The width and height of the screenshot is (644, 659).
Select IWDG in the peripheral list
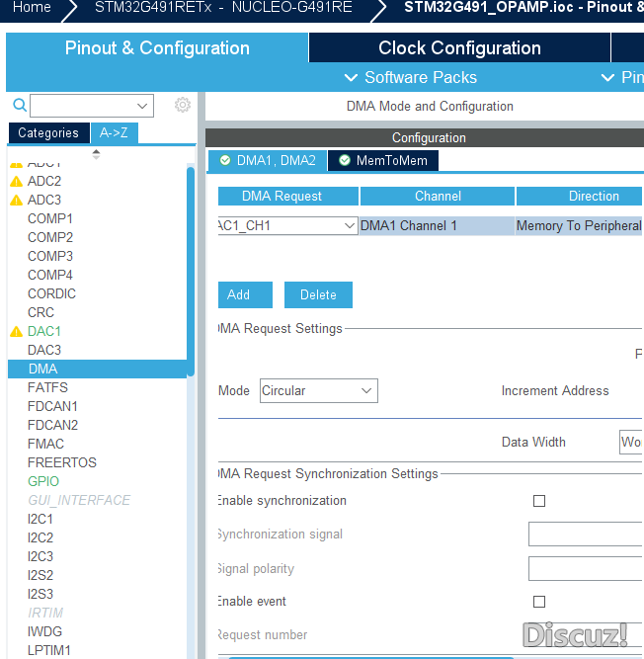tap(44, 631)
